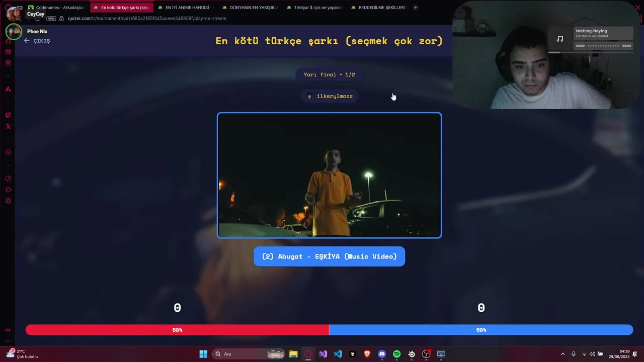The height and width of the screenshot is (362, 644).
Task: Open Opera GX from taskbar
Action: click(308, 354)
